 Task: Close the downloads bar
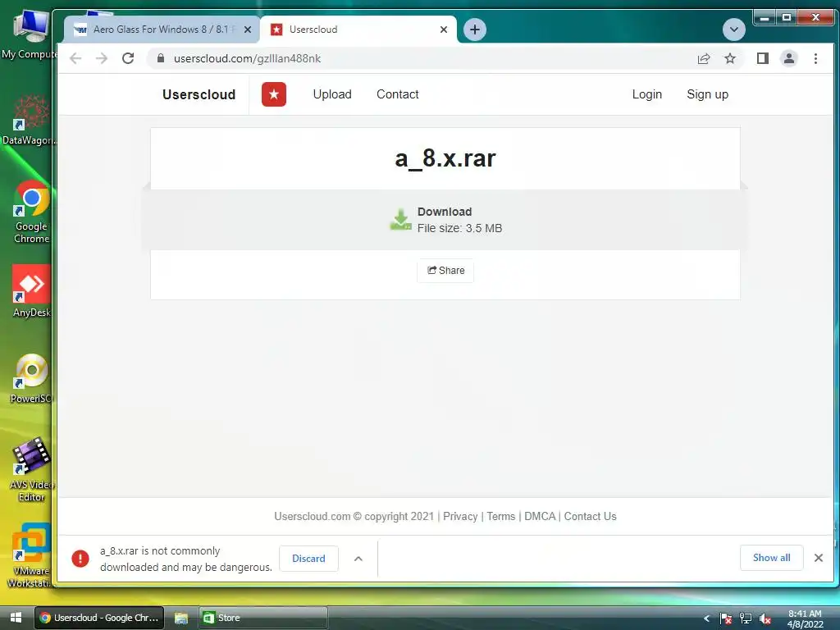coord(818,558)
